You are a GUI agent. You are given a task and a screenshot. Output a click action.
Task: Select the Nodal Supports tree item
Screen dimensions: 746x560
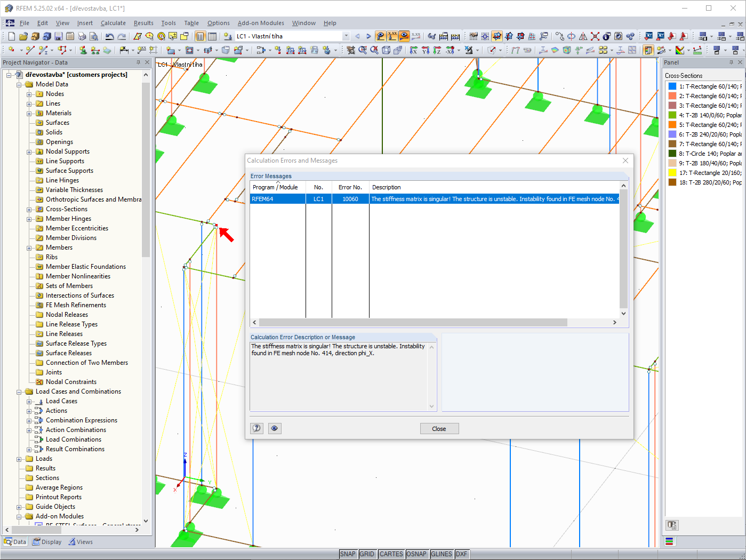pyautogui.click(x=68, y=151)
